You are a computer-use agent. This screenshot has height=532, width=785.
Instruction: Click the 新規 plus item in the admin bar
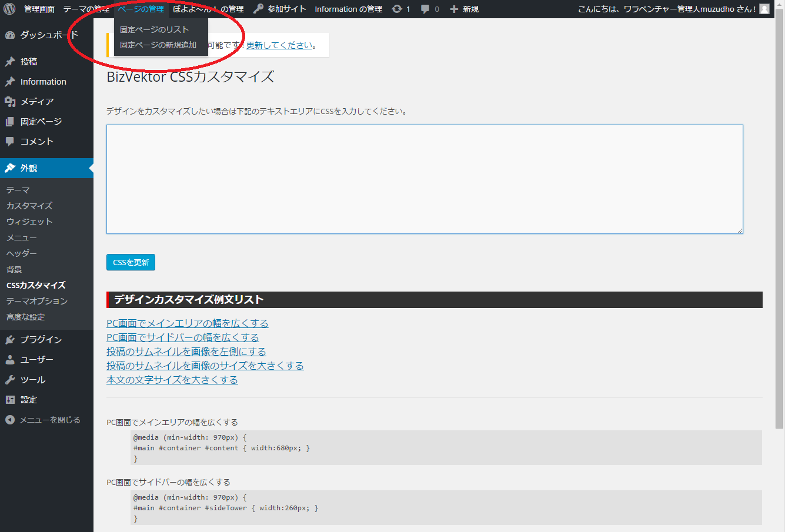click(464, 9)
